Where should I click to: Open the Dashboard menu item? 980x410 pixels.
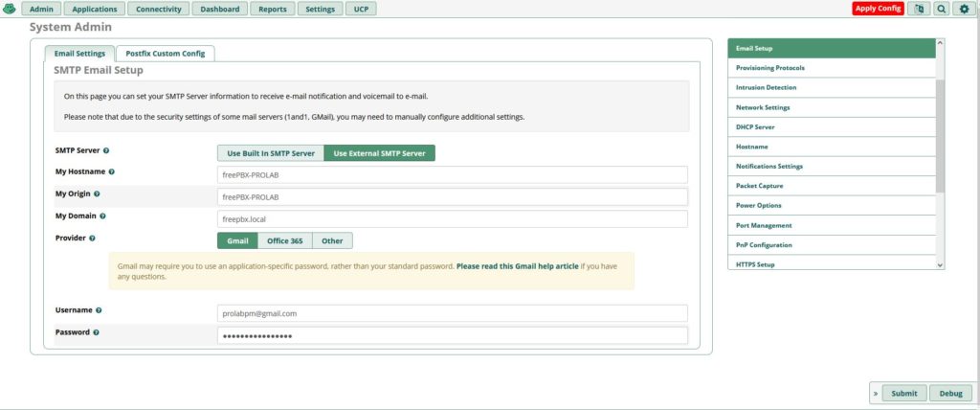pos(220,9)
